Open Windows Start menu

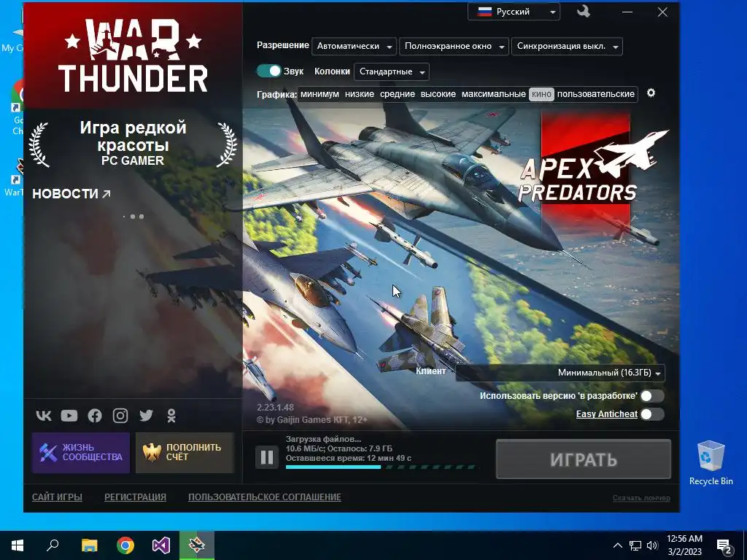18,545
